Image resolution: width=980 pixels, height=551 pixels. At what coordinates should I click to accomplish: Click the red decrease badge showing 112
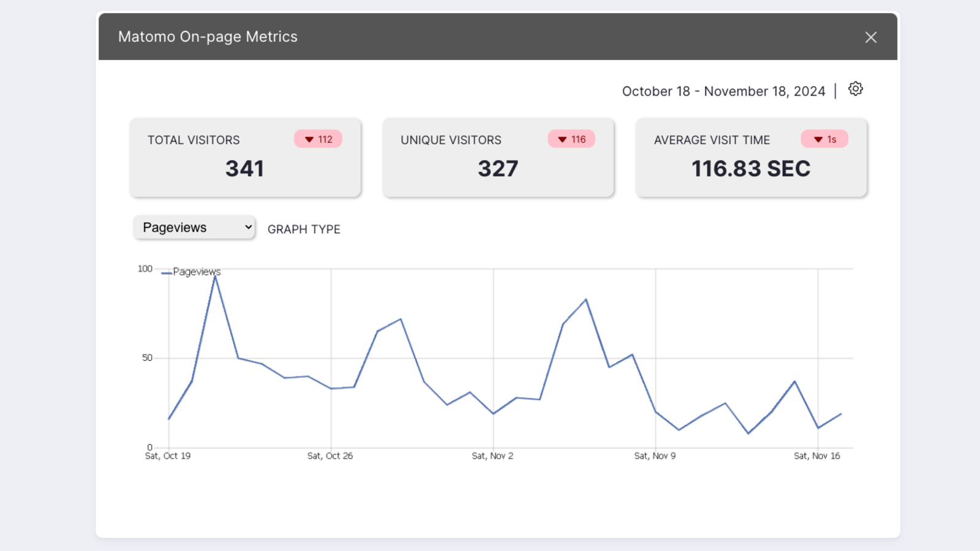[318, 139]
